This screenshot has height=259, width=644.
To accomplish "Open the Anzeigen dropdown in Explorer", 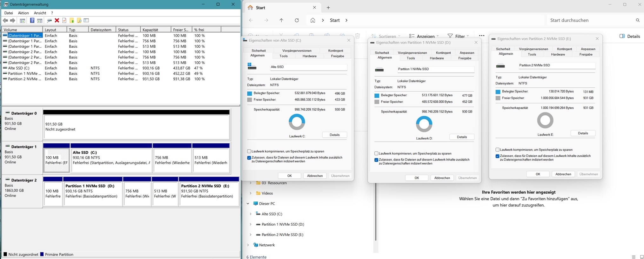I will click(424, 36).
